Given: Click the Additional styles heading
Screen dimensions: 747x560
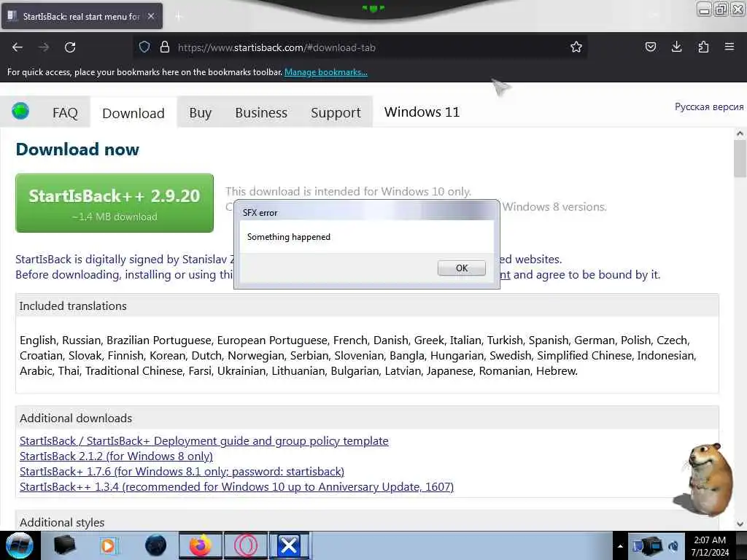Looking at the screenshot, I should click(x=62, y=522).
